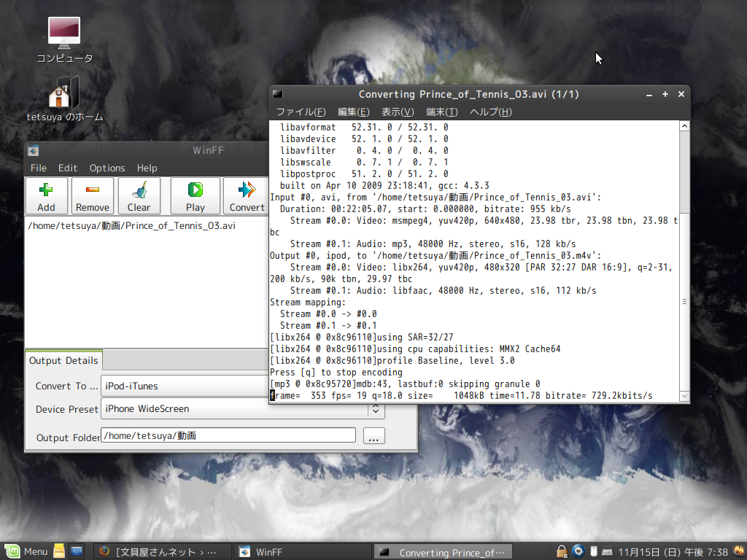Open terminal ファイル(F) menu
747x560 pixels.
tap(301, 112)
